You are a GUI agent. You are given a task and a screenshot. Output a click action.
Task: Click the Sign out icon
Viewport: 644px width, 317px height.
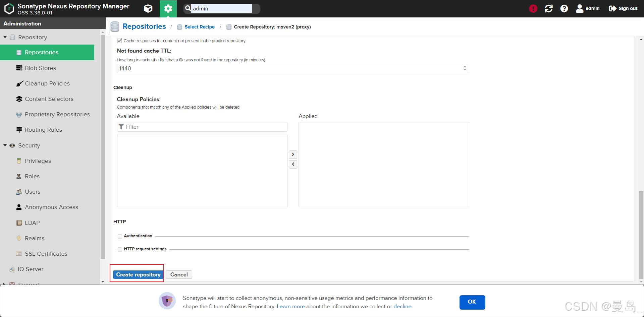click(612, 9)
